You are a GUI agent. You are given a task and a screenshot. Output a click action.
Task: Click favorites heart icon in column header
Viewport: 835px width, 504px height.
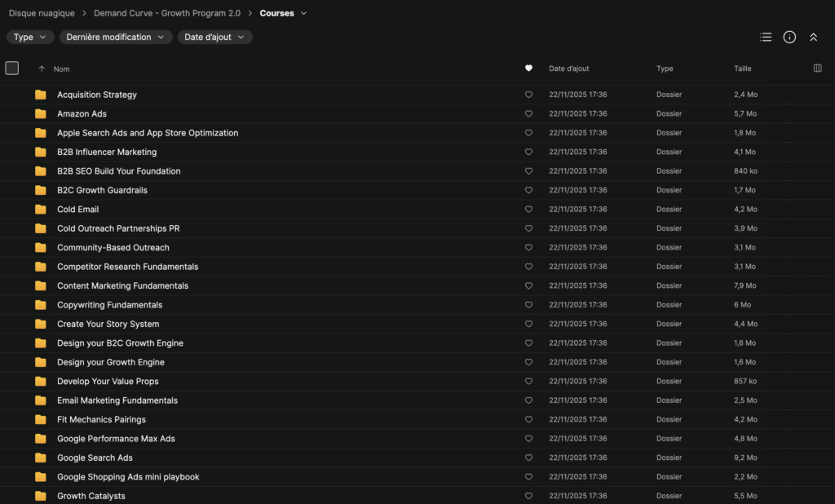pyautogui.click(x=528, y=69)
